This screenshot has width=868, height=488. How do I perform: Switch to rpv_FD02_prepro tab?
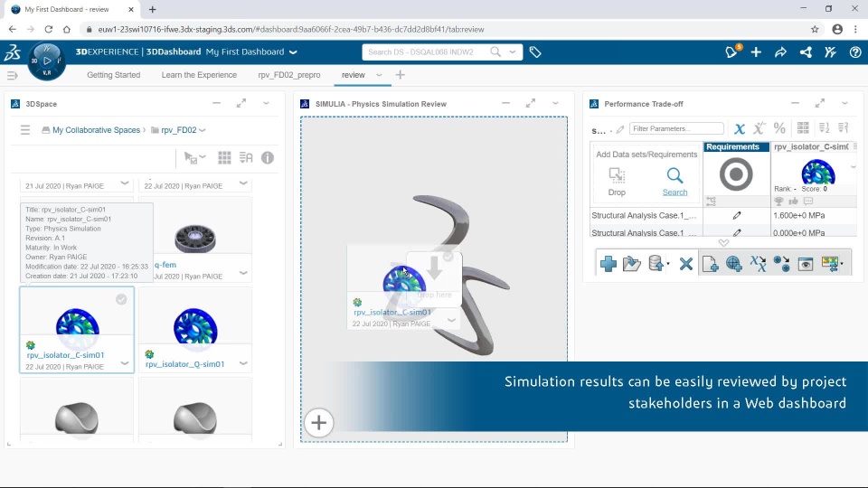[289, 75]
